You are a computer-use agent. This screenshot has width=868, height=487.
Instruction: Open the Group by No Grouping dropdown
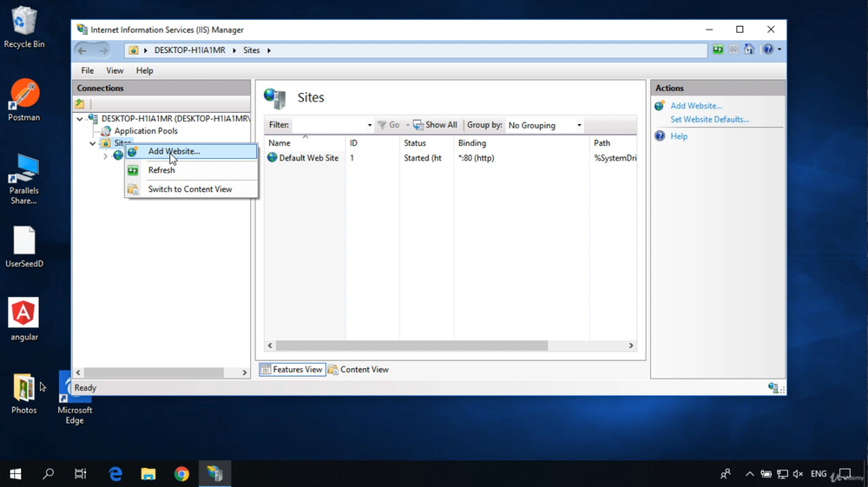click(545, 125)
